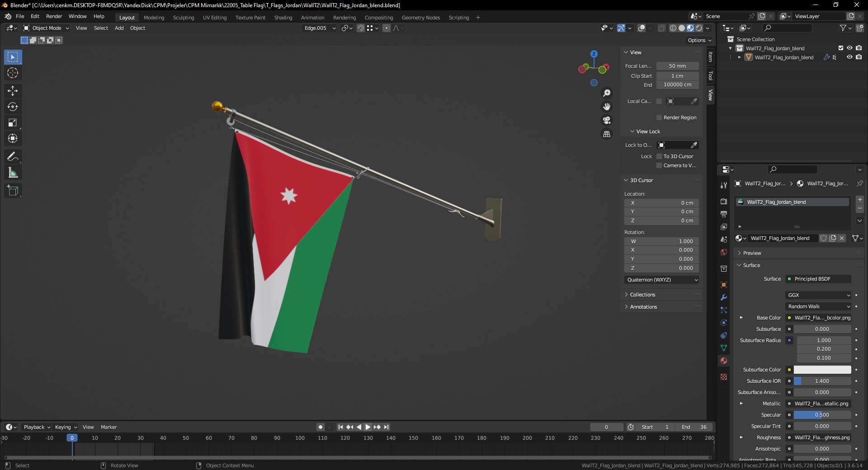Screen dimensions: 868x470
Task: Open the viewport Add menu
Action: pos(119,28)
